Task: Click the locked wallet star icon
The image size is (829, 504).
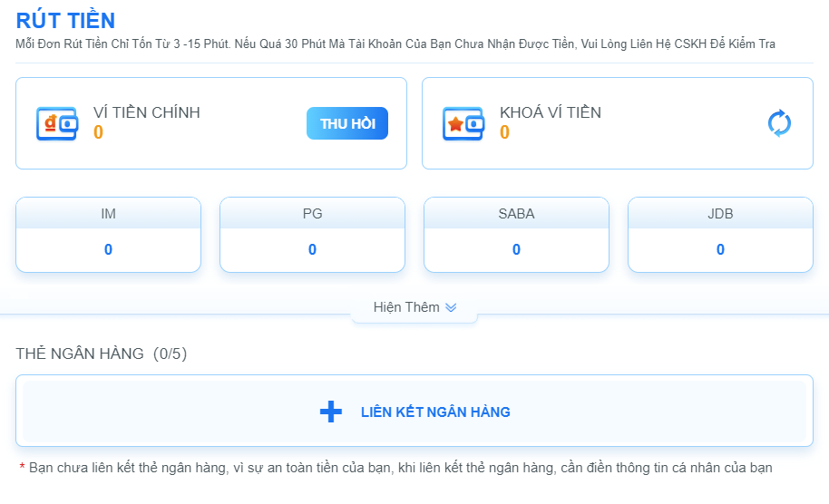Action: click(x=463, y=123)
